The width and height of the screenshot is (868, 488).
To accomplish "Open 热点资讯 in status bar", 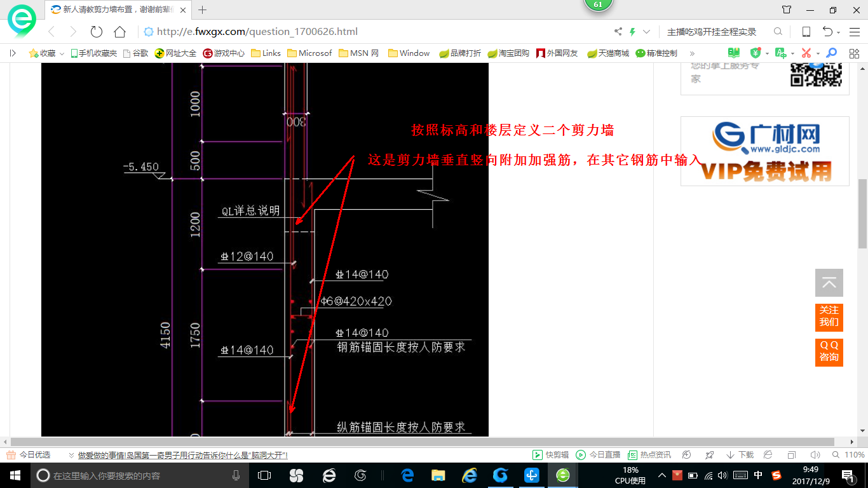I will (x=649, y=455).
